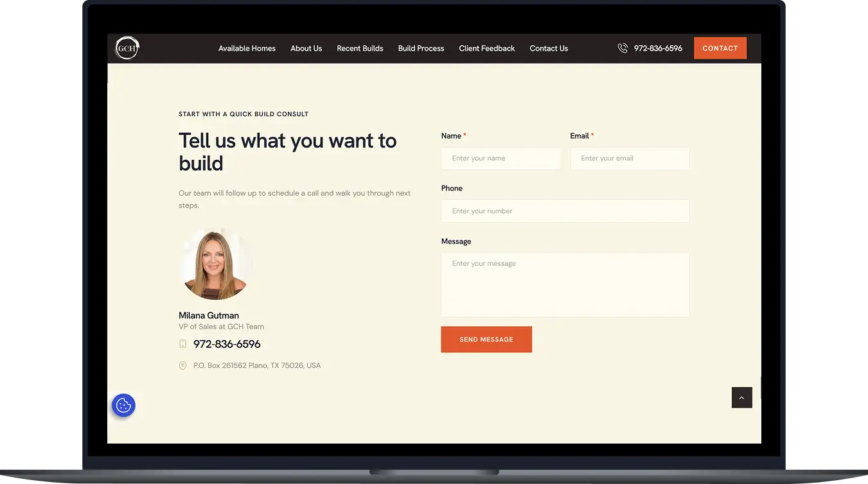Click header phone number 972-836-6596
This screenshot has height=484, width=868.
tap(658, 48)
